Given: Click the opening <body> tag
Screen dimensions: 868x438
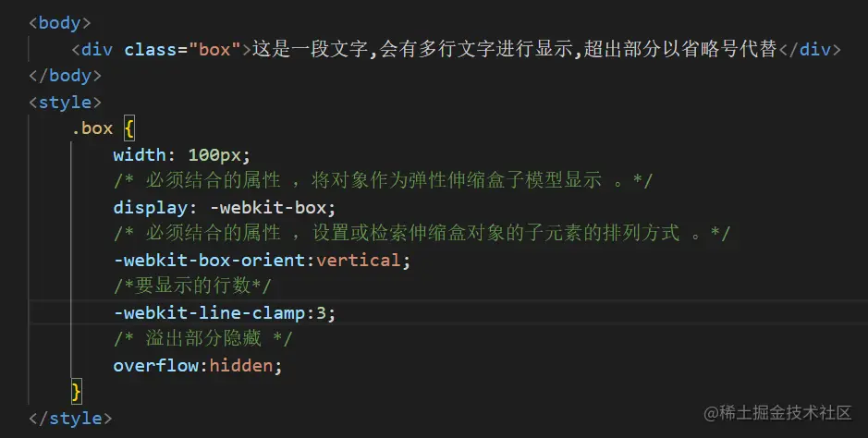Looking at the screenshot, I should (60, 23).
